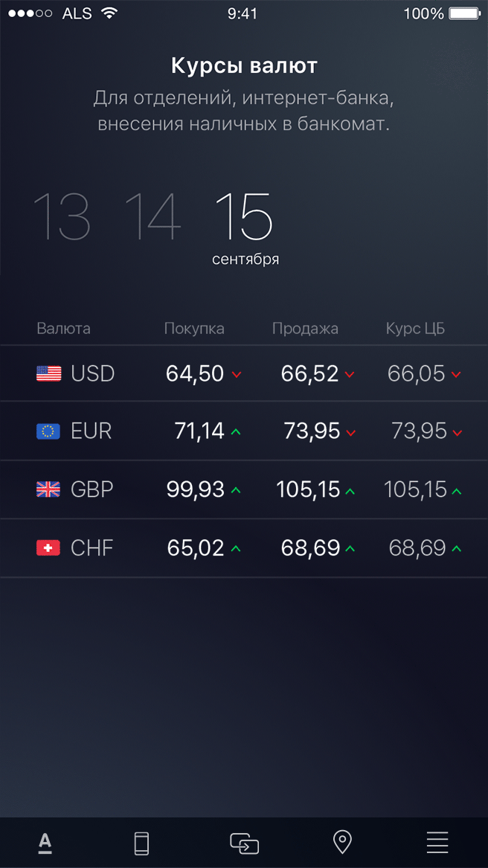
Task: Tap the EUR buy rate 71,14
Action: (199, 431)
